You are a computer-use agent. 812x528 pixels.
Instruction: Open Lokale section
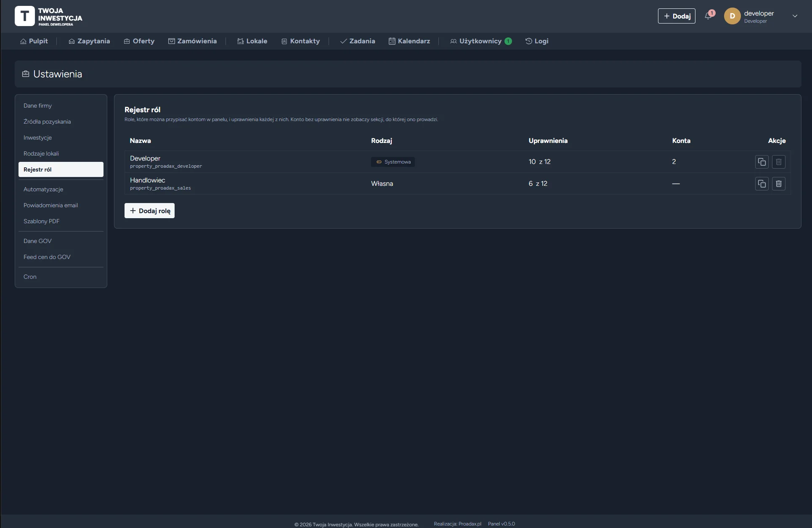coord(252,41)
